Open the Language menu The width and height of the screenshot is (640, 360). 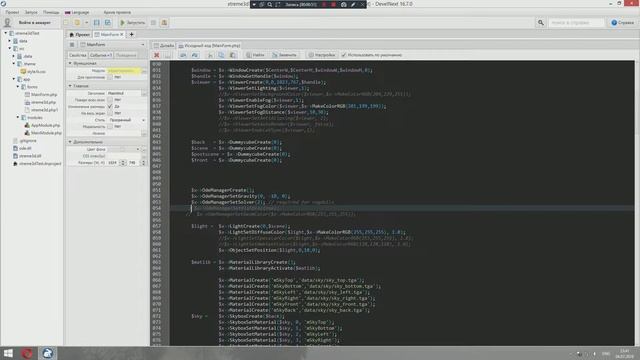(77, 12)
